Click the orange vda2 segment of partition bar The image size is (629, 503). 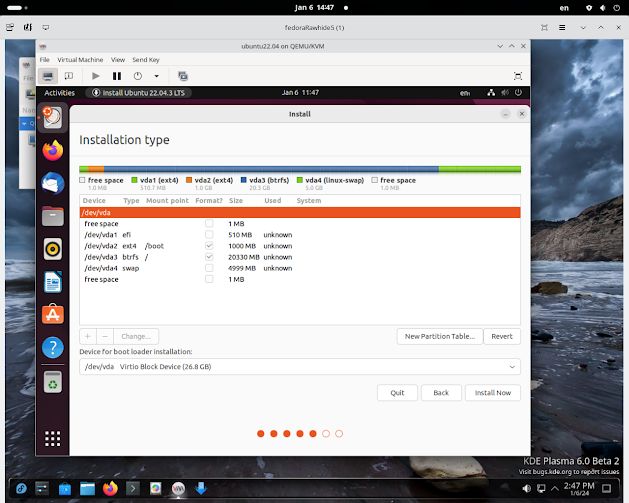point(96,169)
